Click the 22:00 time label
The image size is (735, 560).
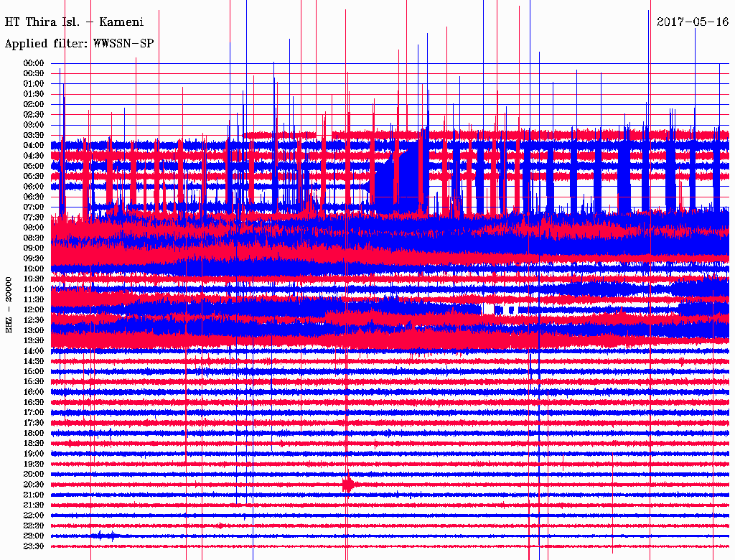coord(34,515)
